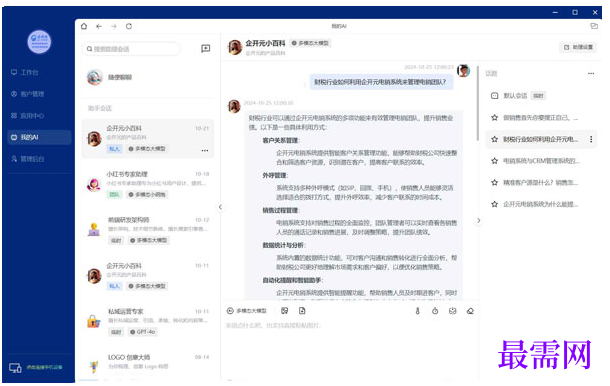610x386 pixels.
Task: Click the default conversation chat icon
Action: pyautogui.click(x=494, y=96)
